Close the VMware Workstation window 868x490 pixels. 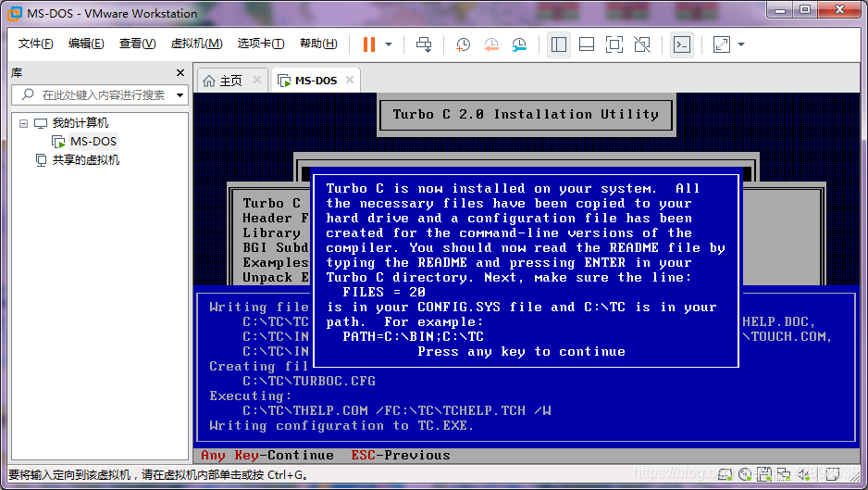pyautogui.click(x=839, y=10)
